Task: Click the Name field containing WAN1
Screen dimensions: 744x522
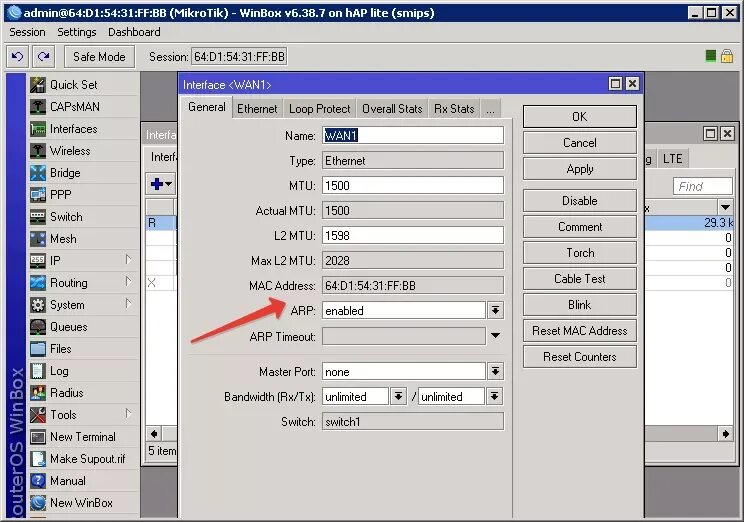Action: (413, 136)
